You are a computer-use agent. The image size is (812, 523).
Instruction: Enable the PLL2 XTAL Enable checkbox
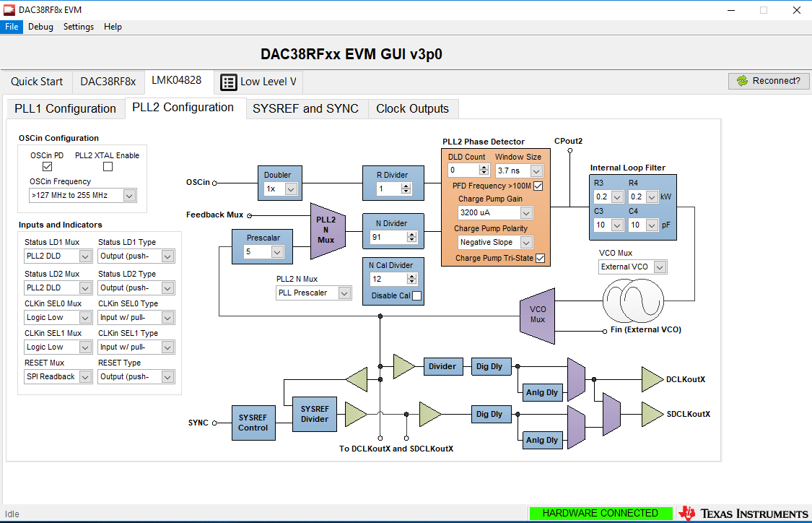tap(108, 166)
